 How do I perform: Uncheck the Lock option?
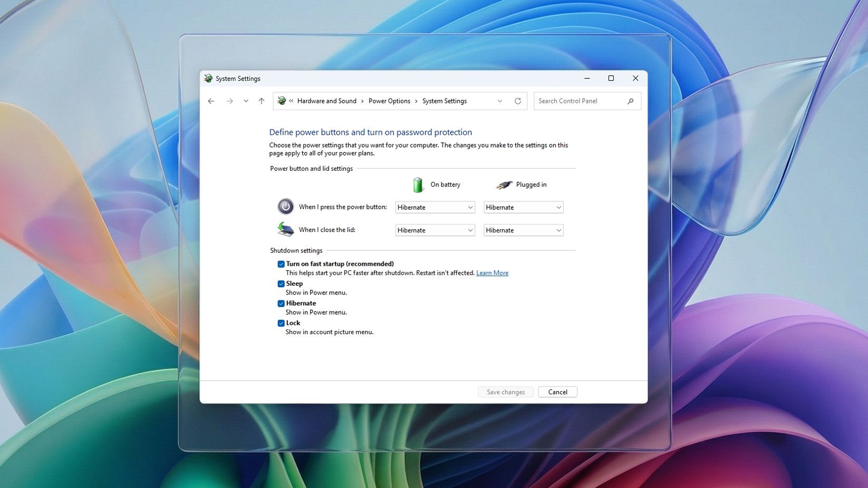(281, 323)
